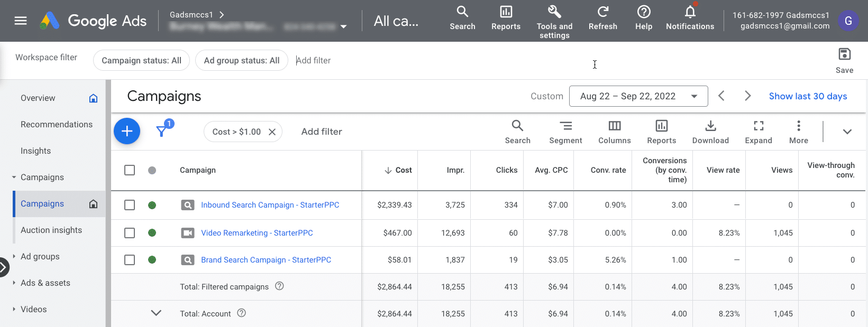Check the Video Remarketing row
Image resolution: width=868 pixels, height=327 pixels.
coord(130,233)
